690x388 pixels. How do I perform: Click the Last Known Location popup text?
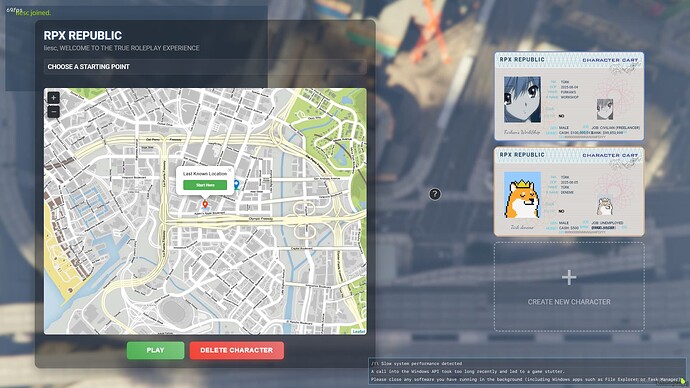click(205, 174)
